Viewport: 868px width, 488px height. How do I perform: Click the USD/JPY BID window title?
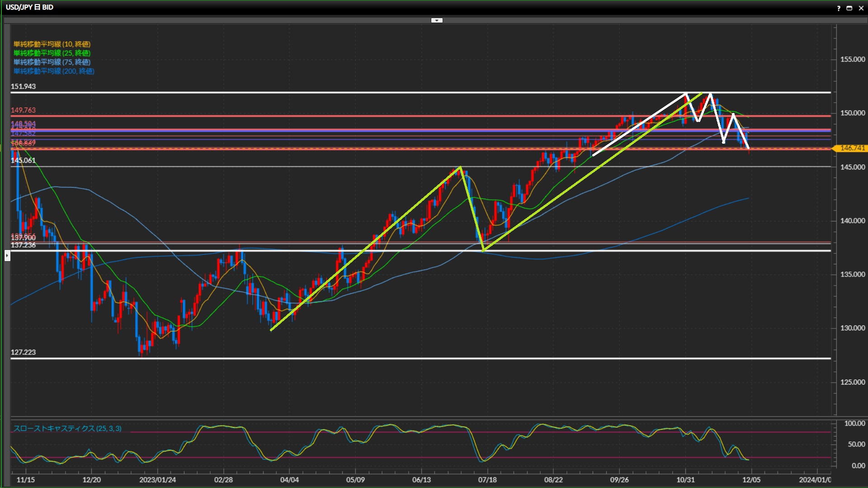(29, 7)
